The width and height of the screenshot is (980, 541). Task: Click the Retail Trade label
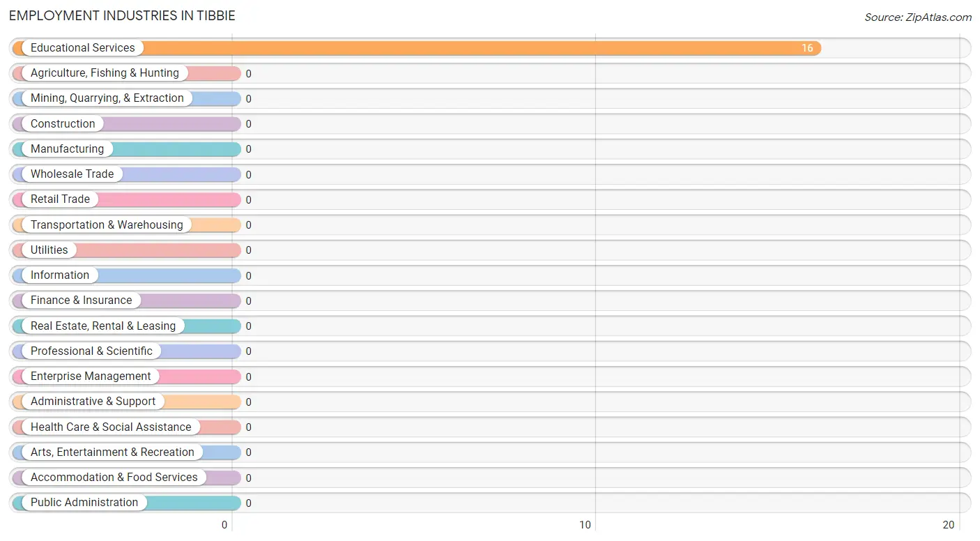(60, 199)
